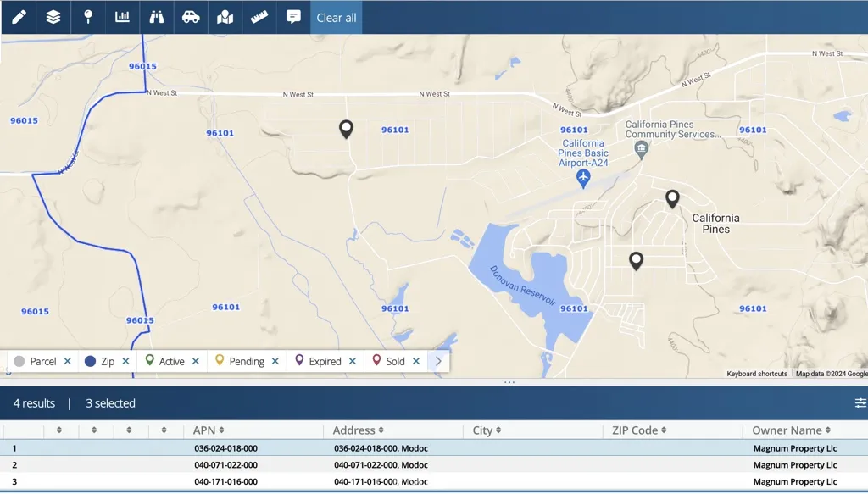Screen dimensions: 868x494
Task: Select the car drive-time tool
Action: (x=191, y=17)
